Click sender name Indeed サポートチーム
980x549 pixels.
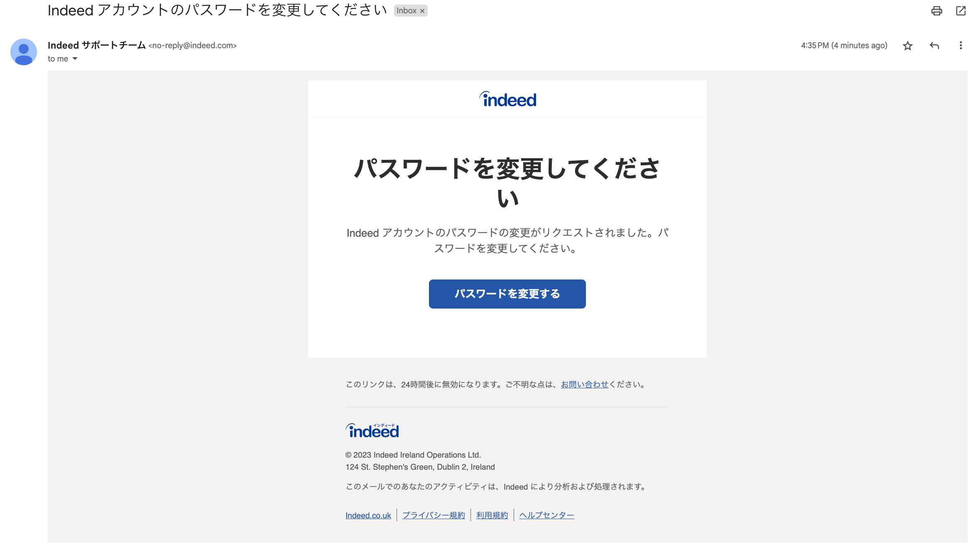(x=96, y=45)
